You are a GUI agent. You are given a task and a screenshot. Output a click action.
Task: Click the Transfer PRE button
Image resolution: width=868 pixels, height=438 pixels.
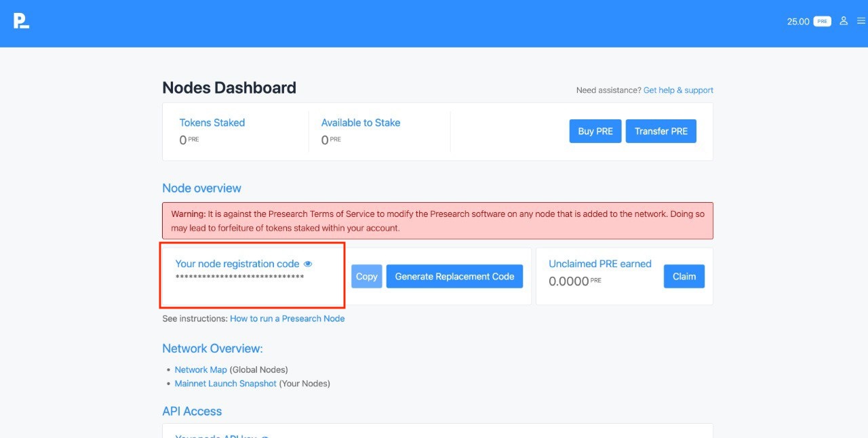pos(661,132)
